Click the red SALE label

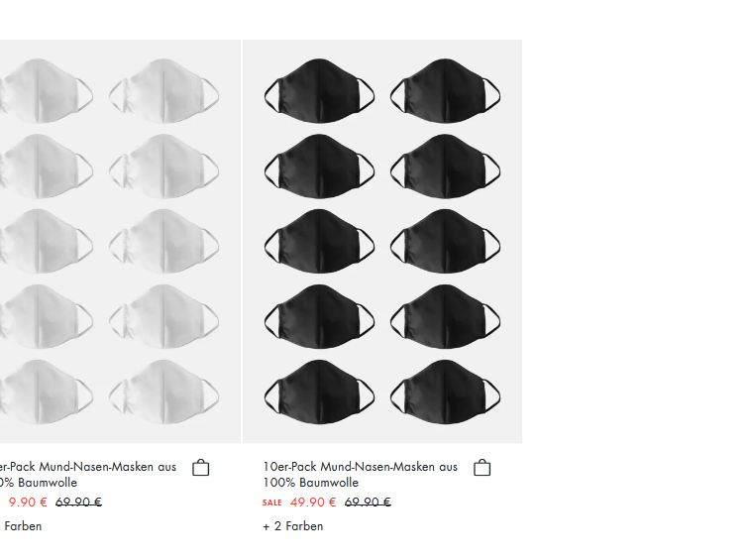point(272,503)
